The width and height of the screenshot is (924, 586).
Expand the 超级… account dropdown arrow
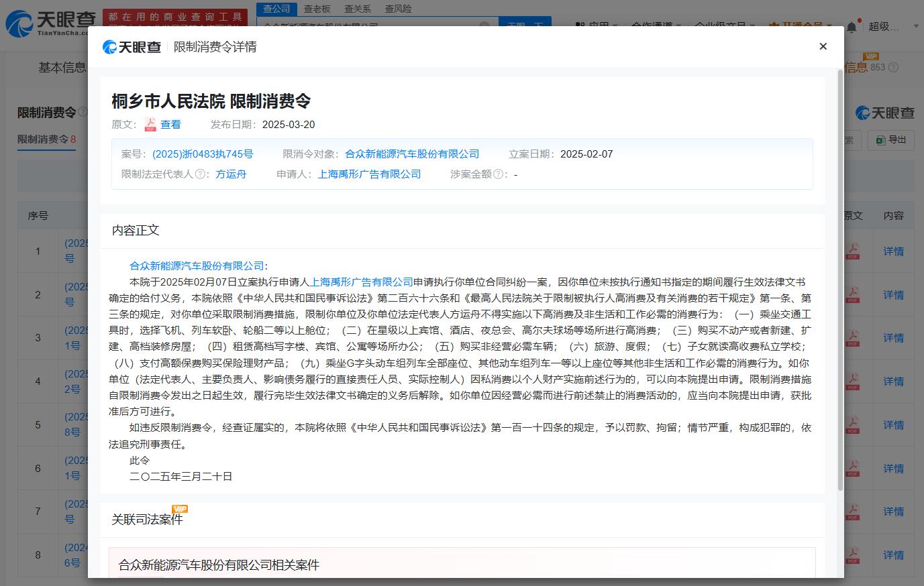pyautogui.click(x=917, y=27)
